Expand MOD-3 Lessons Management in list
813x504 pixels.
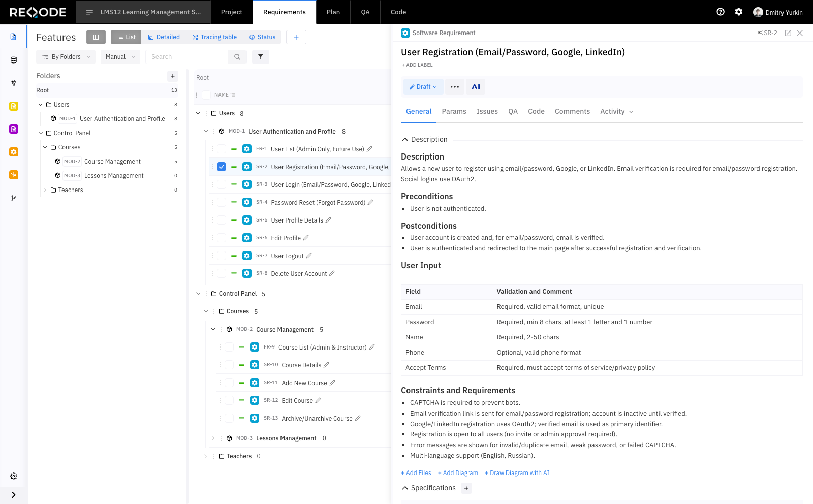pos(213,438)
